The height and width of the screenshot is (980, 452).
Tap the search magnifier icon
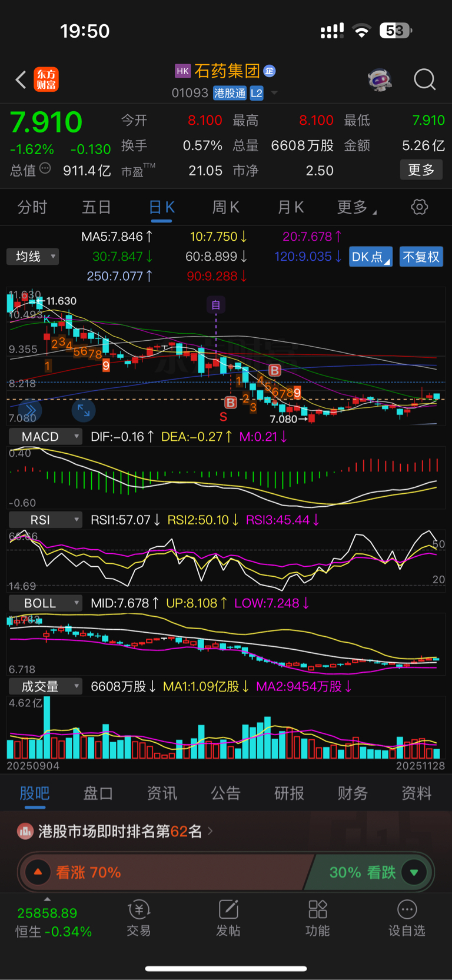click(424, 79)
